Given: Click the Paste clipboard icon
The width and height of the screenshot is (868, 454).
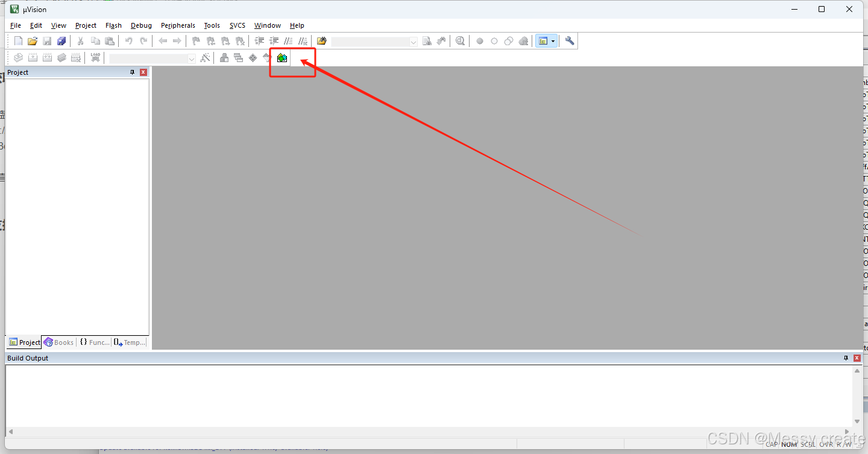Looking at the screenshot, I should 110,41.
